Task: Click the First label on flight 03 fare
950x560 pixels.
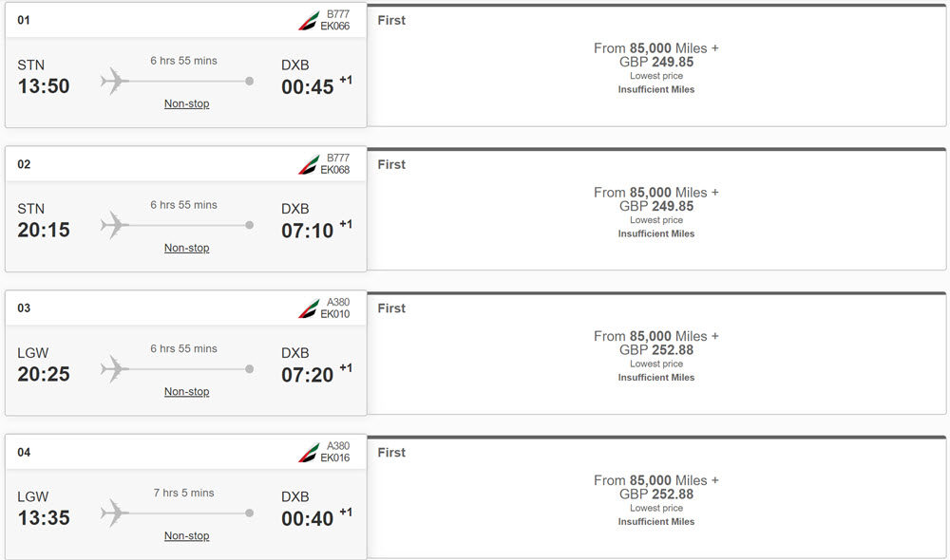Action: [391, 308]
